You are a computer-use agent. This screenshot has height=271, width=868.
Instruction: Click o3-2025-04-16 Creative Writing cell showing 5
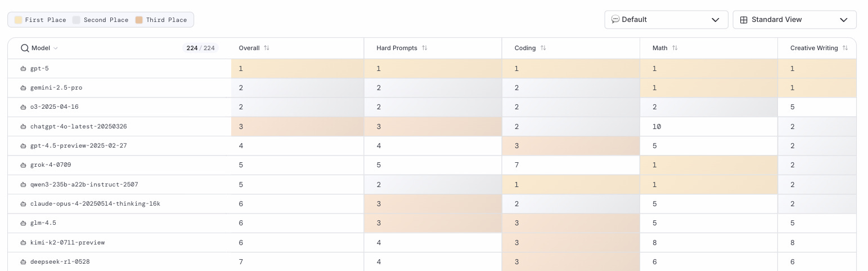point(817,107)
